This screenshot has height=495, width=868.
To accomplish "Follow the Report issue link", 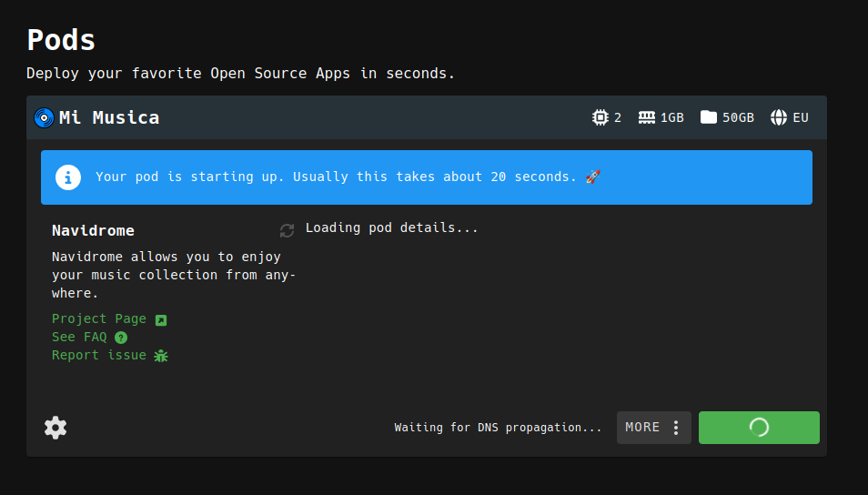I will click(99, 355).
